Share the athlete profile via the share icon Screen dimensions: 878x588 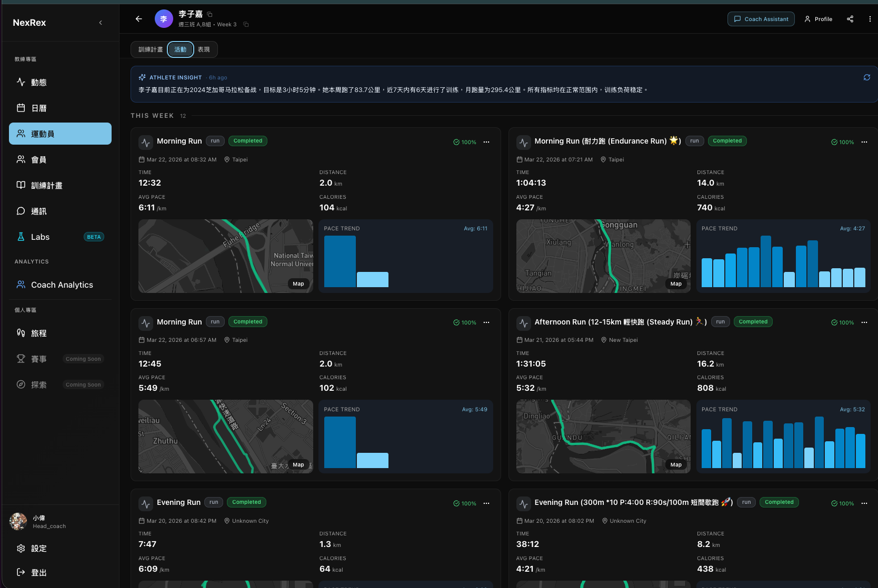point(850,19)
